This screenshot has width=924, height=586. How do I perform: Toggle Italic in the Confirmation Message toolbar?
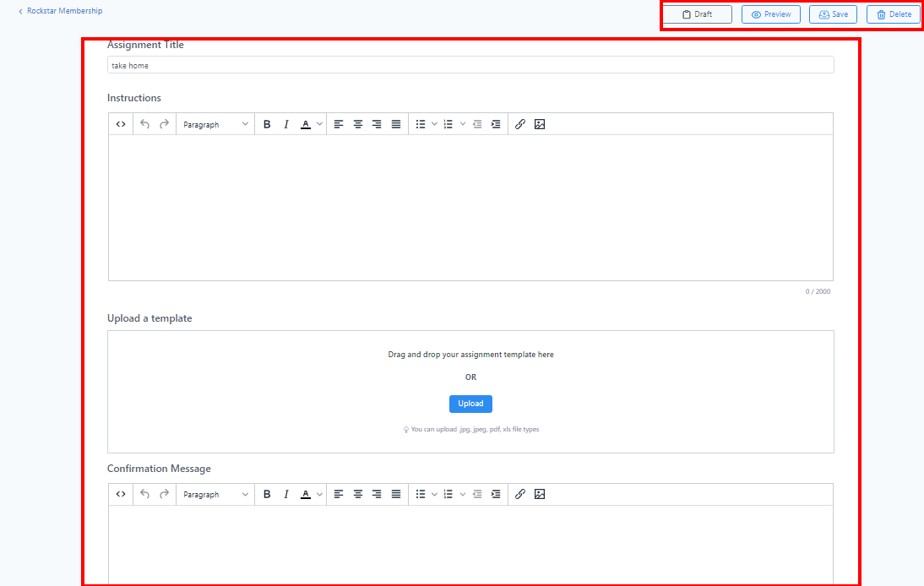(x=286, y=494)
